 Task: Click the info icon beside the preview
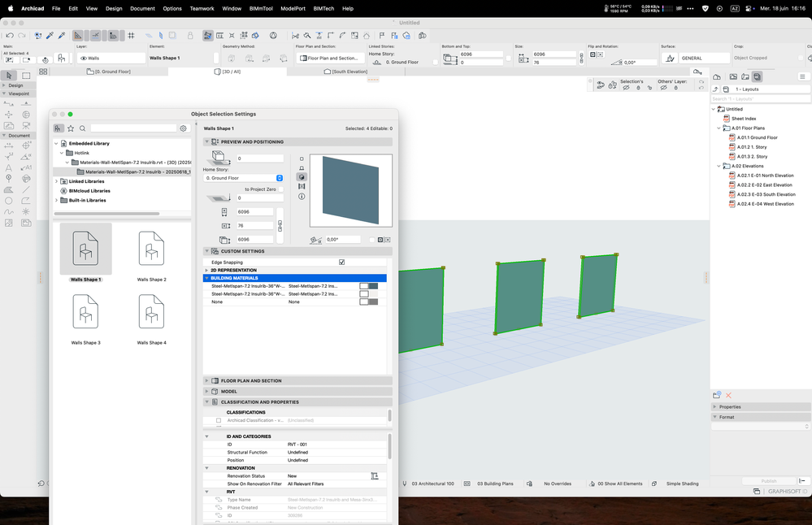302,196
